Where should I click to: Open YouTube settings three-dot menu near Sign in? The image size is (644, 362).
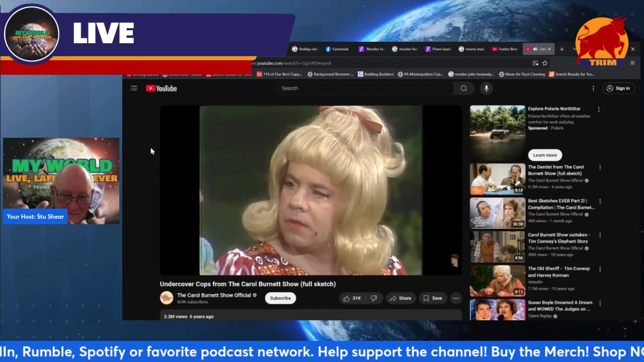pos(593,88)
